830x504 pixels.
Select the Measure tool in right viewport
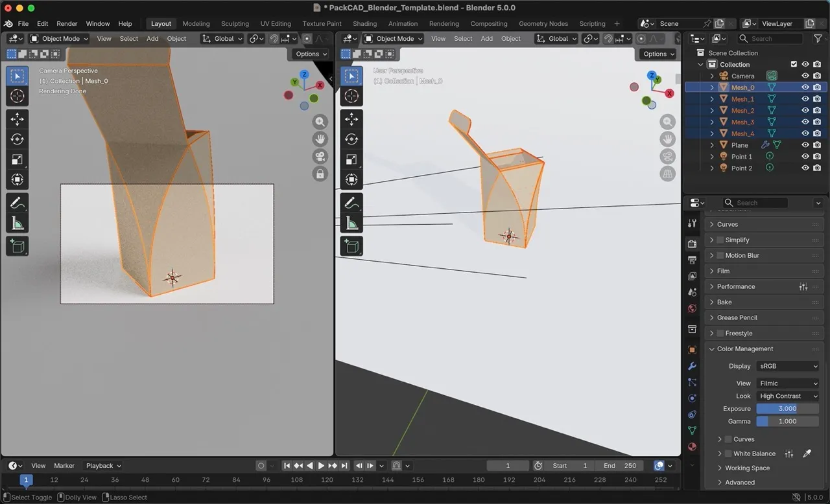pos(351,223)
